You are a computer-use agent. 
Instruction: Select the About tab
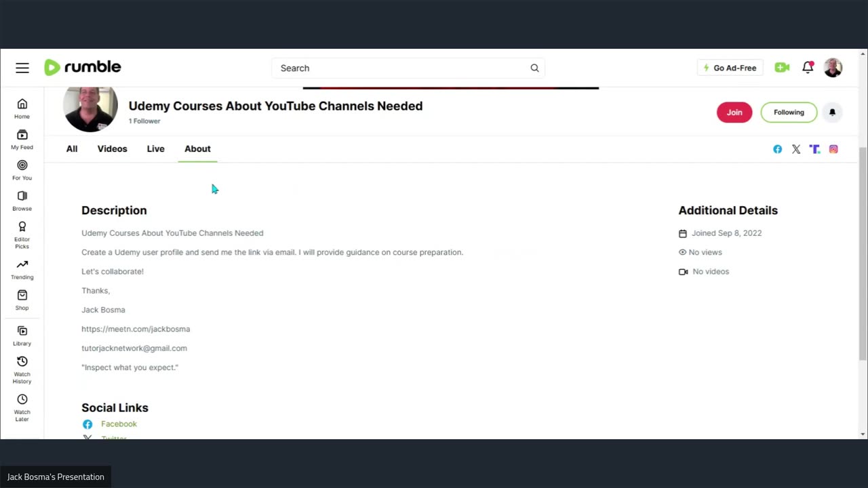tap(197, 149)
